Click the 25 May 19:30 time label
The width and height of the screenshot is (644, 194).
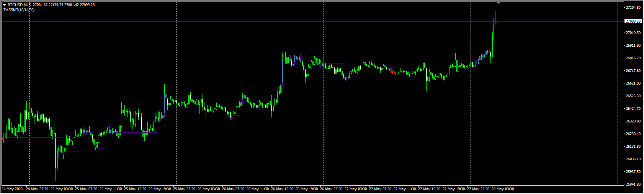point(160,189)
